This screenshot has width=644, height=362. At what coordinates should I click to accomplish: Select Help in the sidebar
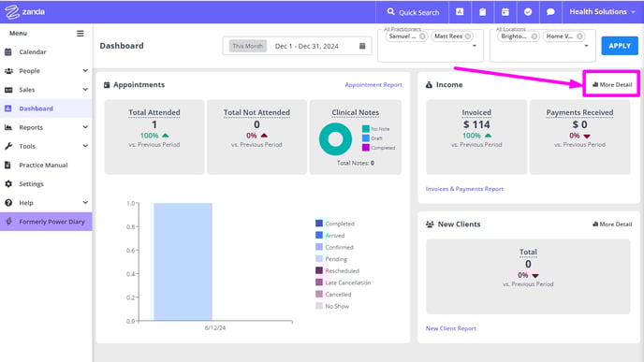click(x=26, y=203)
